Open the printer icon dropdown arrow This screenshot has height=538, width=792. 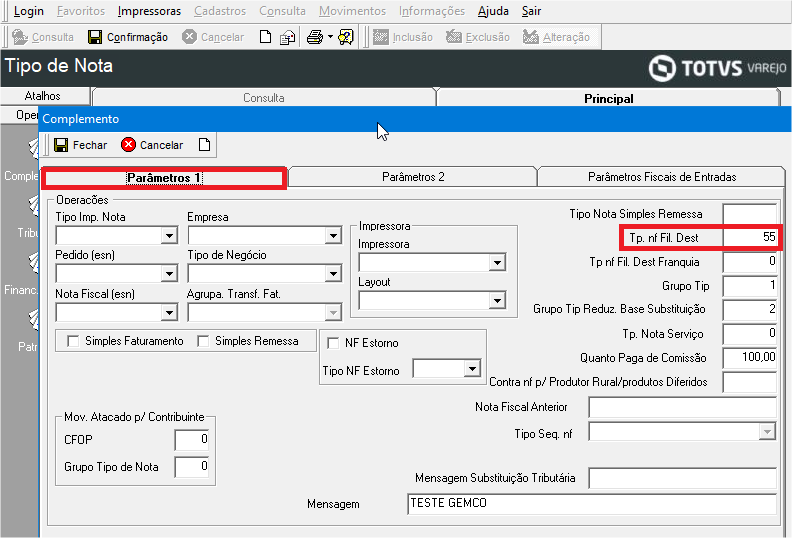click(x=330, y=37)
